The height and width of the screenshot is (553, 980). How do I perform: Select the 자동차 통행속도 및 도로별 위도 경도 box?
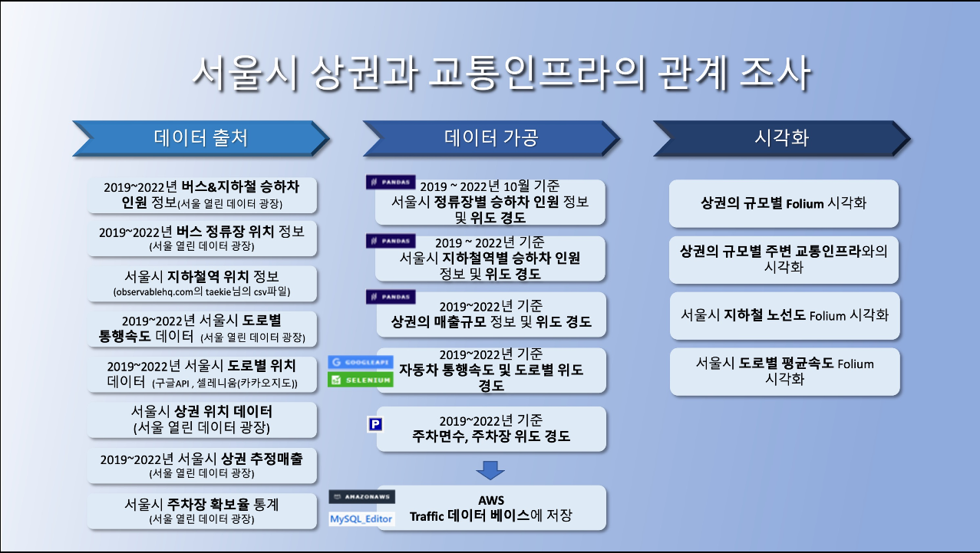pos(490,371)
